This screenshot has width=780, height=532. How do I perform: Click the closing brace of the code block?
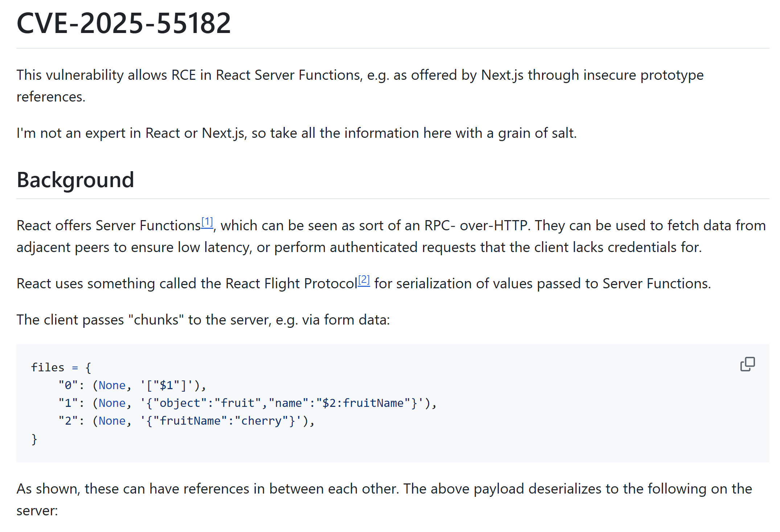(34, 439)
